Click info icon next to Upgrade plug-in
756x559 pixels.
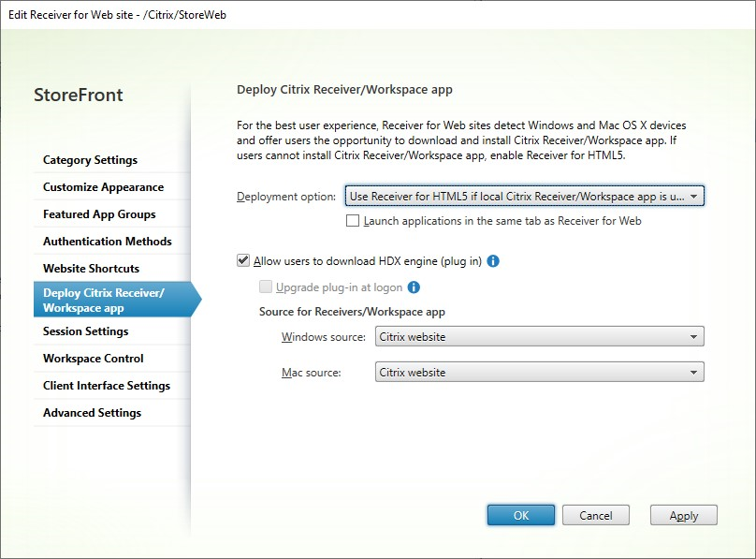[414, 287]
